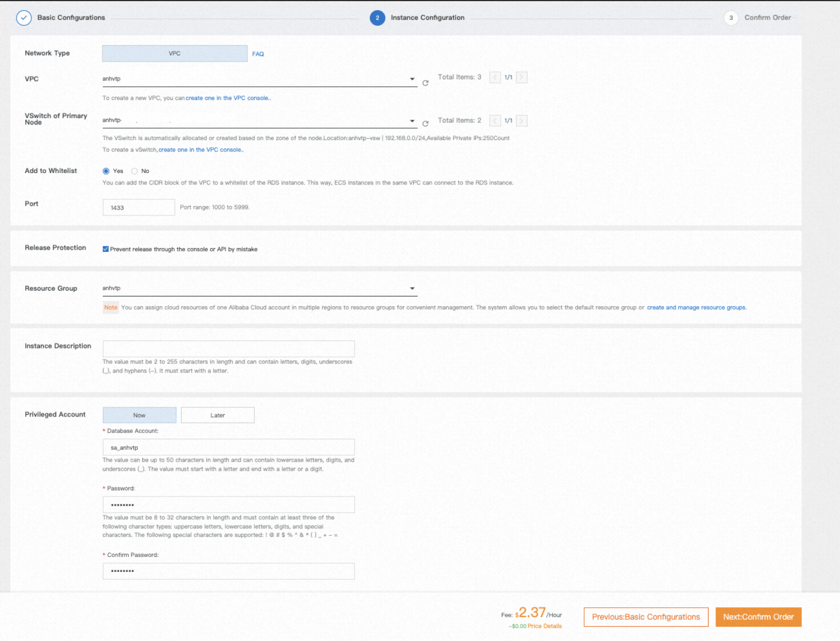This screenshot has width=840, height=641.
Task: Click the $2.37 /Hour fee value
Action: click(x=538, y=613)
